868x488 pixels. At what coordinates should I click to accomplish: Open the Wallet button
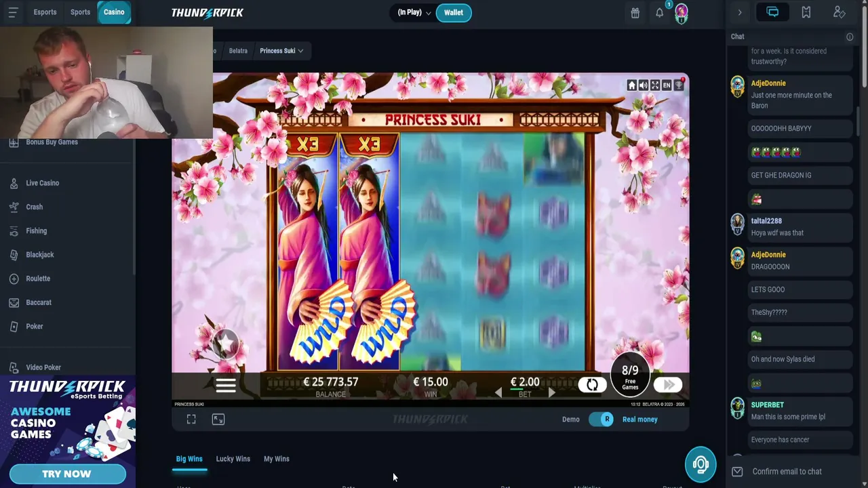(x=454, y=12)
